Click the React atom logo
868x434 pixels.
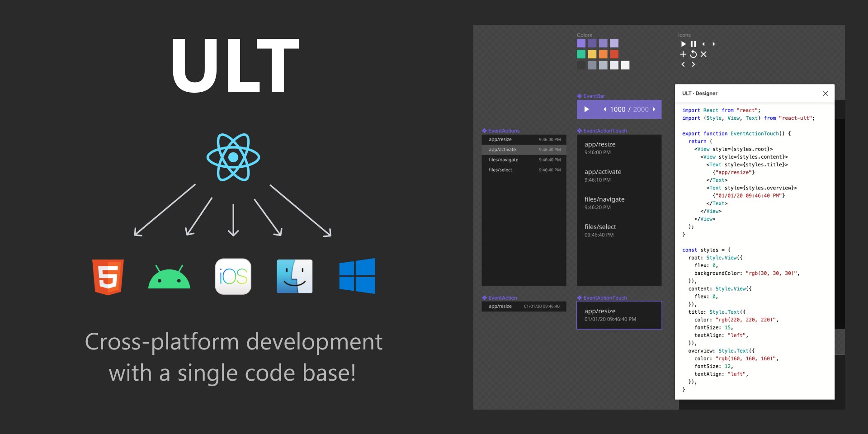click(x=233, y=157)
